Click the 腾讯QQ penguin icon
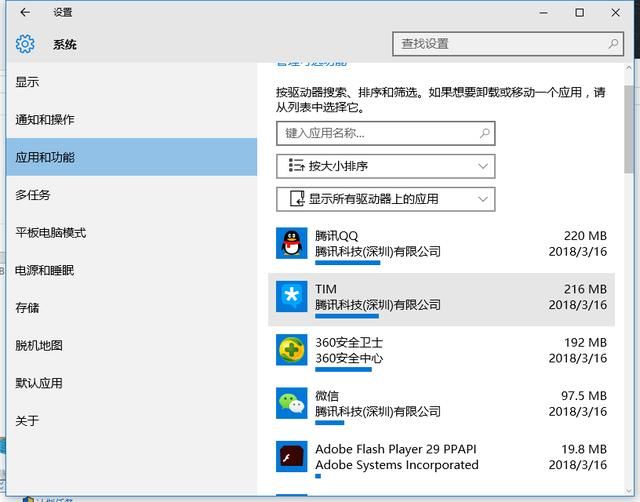The image size is (640, 502). coord(291,243)
